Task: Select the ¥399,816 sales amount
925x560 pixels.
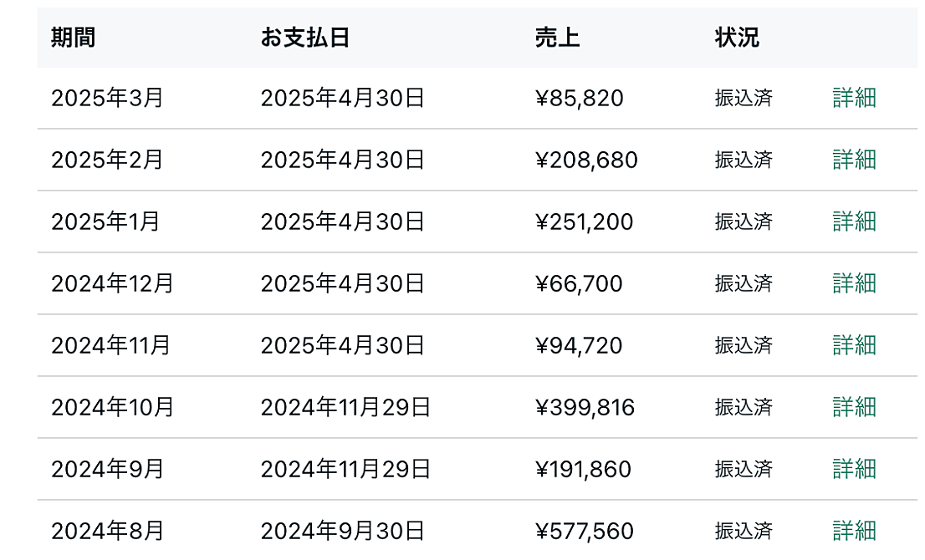Action: tap(585, 408)
